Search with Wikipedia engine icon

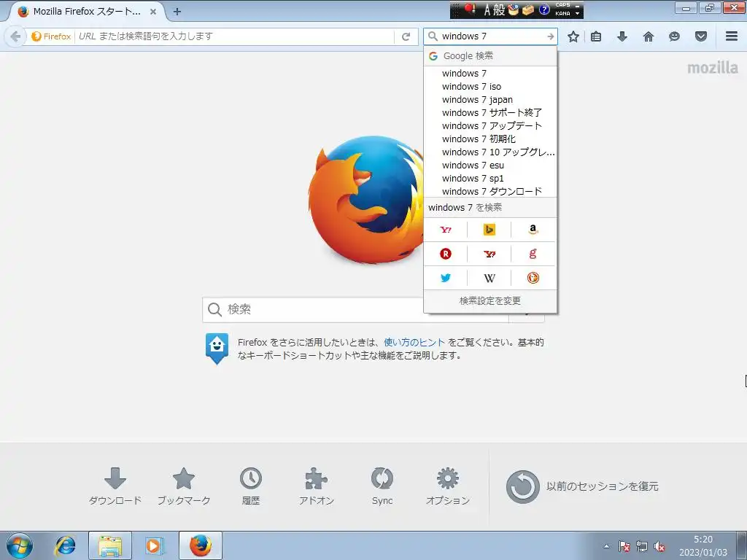[489, 278]
